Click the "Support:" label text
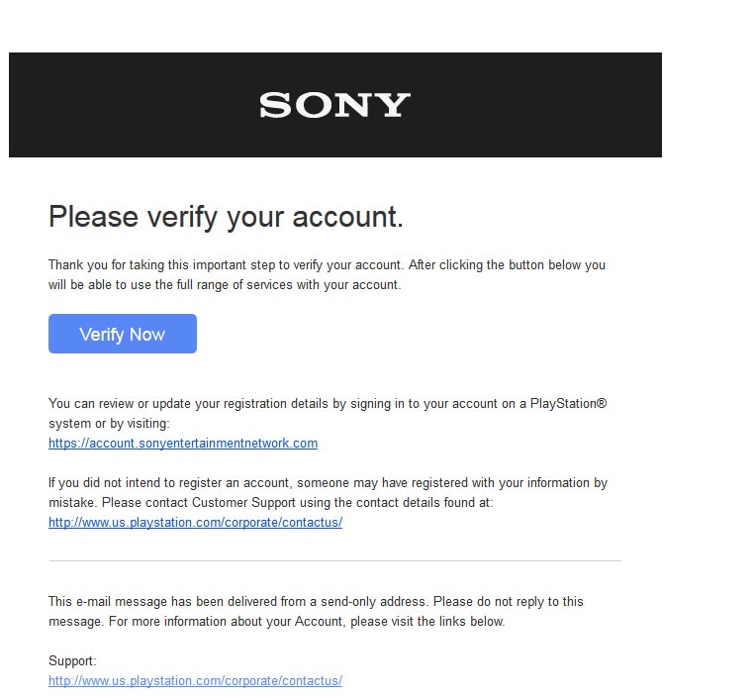Viewport: 755px width, 700px height. 72,660
